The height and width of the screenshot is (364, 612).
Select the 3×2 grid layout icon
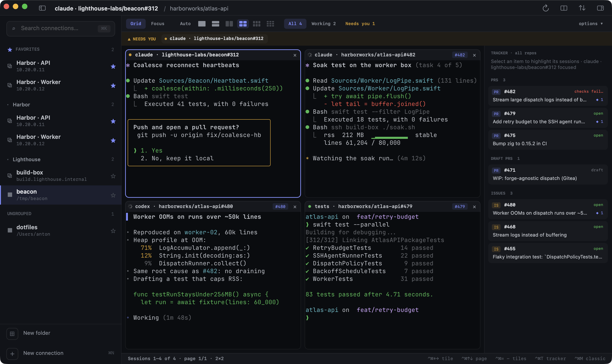coord(257,24)
